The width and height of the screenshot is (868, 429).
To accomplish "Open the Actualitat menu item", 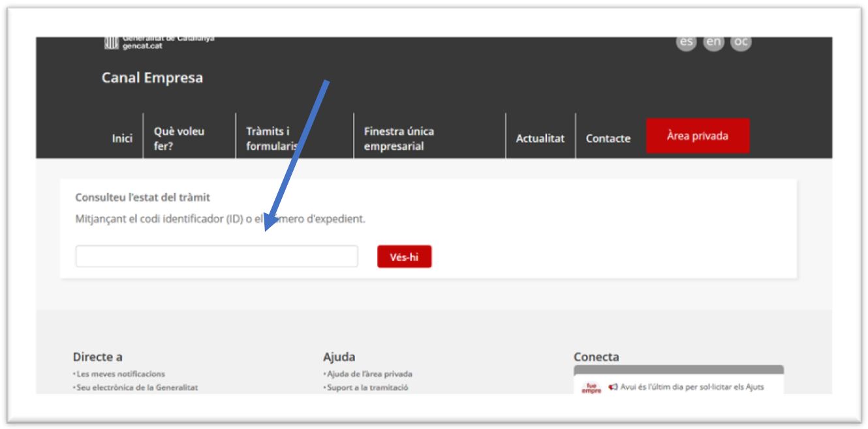I will point(540,138).
